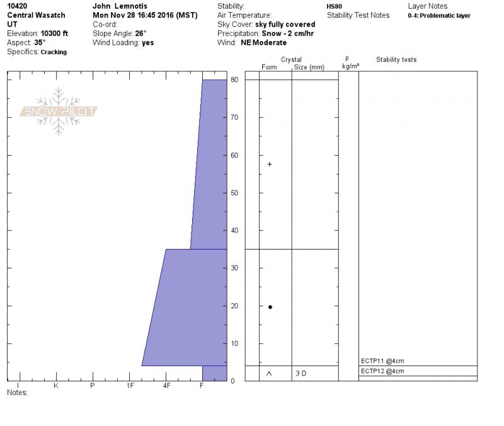Click the plus crystal form symbol

tap(270, 164)
